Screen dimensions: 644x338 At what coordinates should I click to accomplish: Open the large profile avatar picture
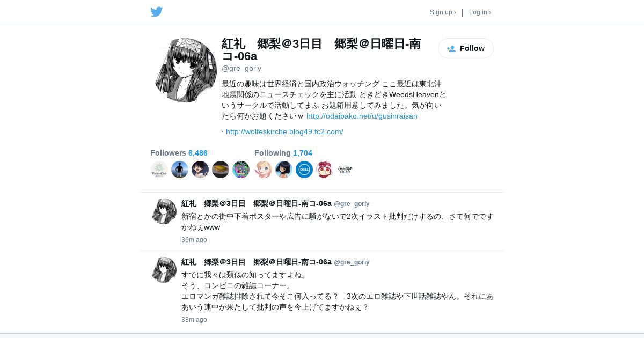[186, 70]
